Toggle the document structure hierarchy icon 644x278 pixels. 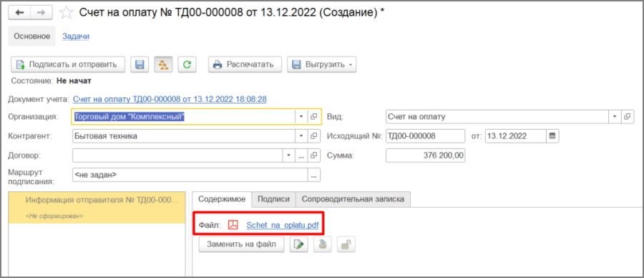[163, 64]
